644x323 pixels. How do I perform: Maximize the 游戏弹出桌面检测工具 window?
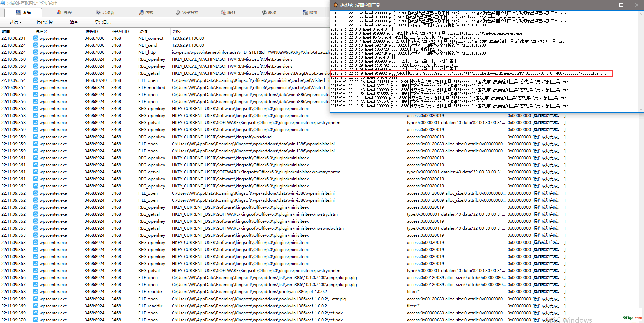621,5
